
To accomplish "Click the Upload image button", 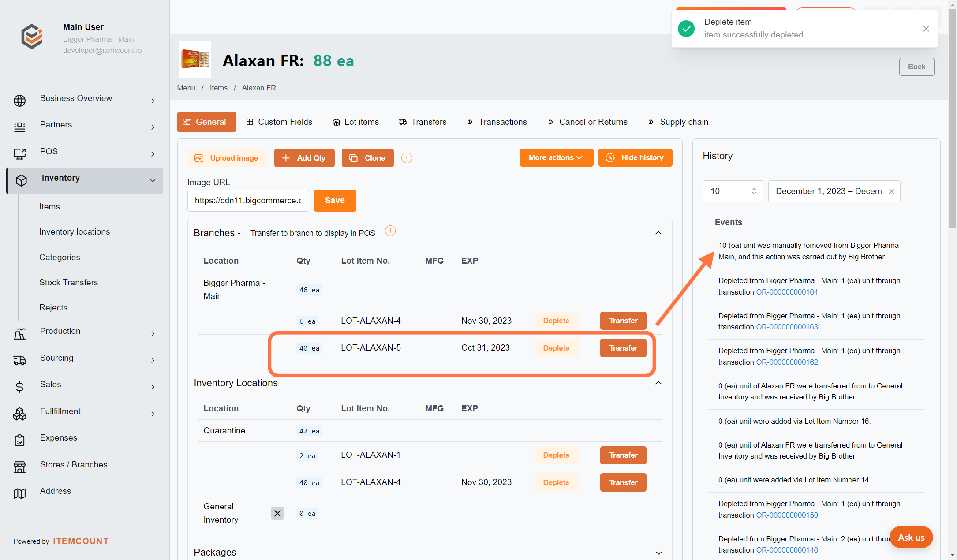I will tap(227, 158).
